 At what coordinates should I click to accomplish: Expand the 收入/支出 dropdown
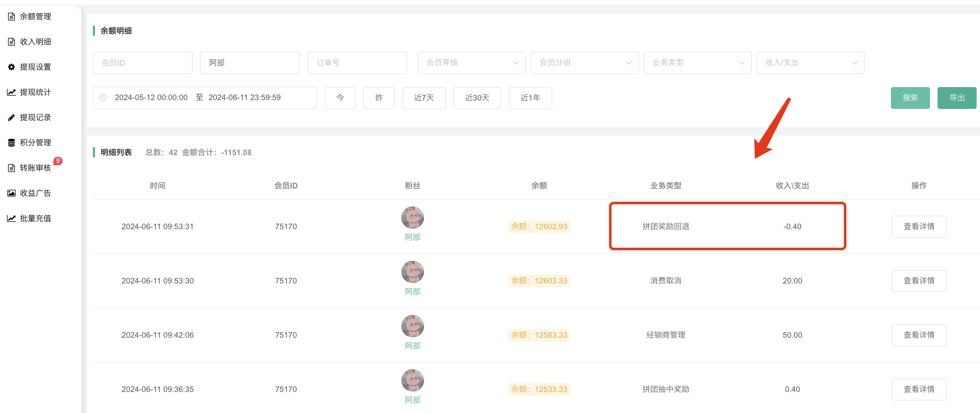[x=810, y=63]
